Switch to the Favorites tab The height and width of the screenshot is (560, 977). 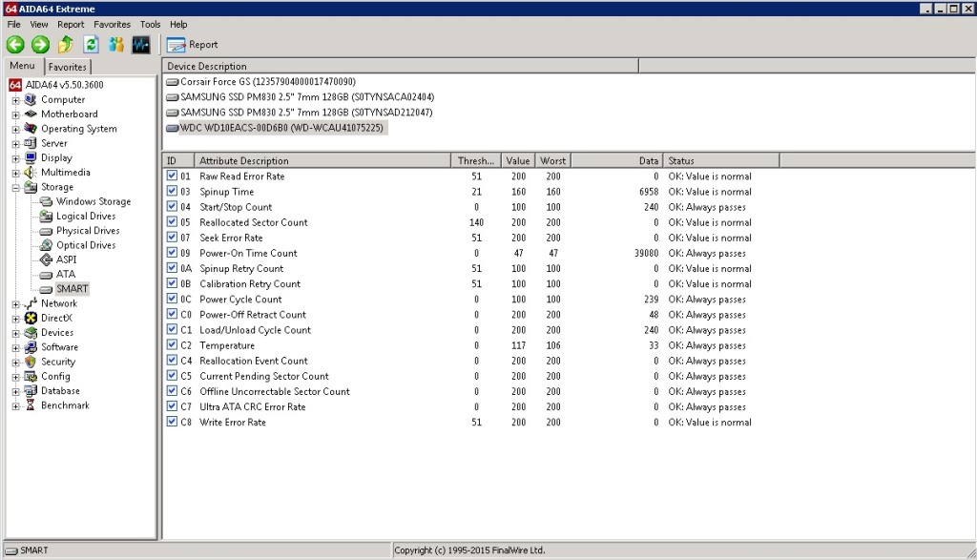[x=68, y=67]
